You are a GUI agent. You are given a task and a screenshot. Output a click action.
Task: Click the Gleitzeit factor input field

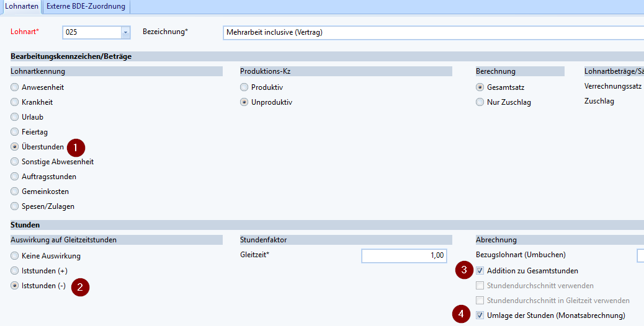pyautogui.click(x=404, y=255)
